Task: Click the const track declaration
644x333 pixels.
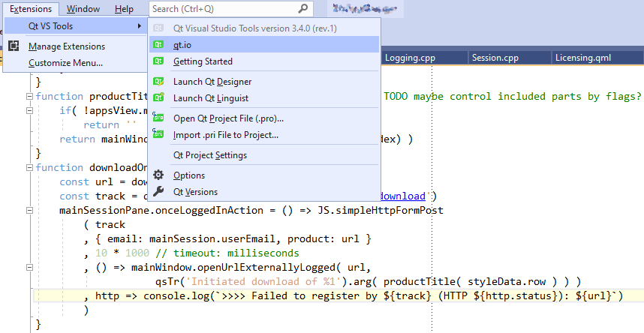Action: point(103,196)
